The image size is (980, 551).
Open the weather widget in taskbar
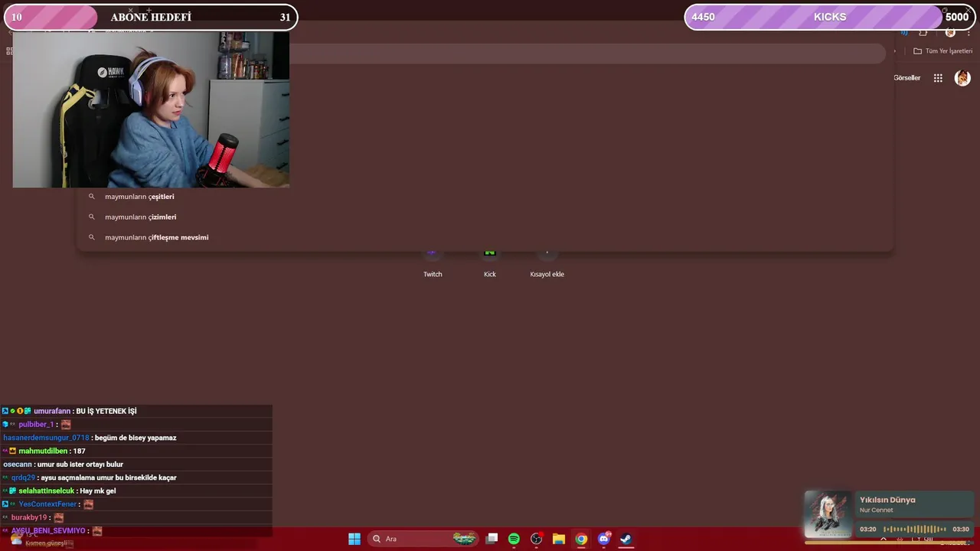(38, 540)
